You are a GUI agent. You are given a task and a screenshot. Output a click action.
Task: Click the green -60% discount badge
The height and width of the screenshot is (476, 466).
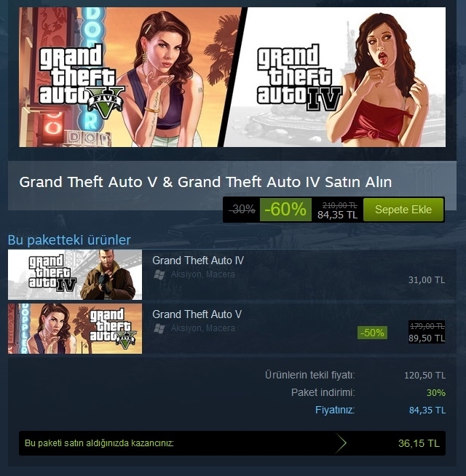coord(285,210)
